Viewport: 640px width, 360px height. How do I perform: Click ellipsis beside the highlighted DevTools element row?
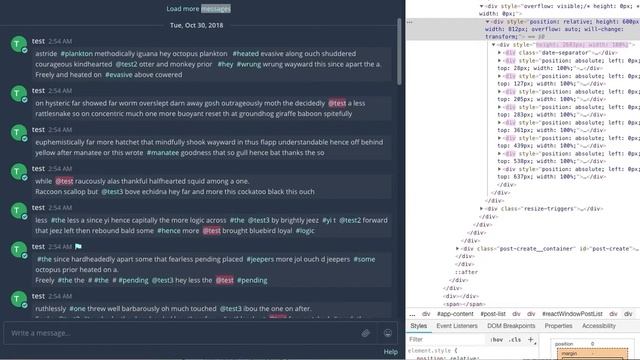tap(410, 22)
